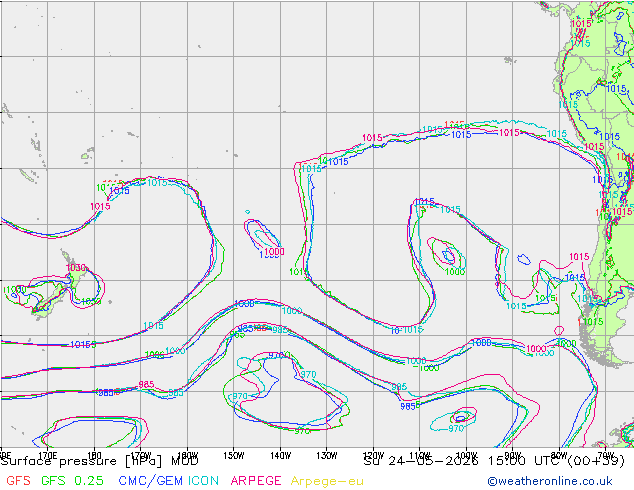634x490 pixels.
Task: Click the red GFS legend label
Action: (18, 481)
